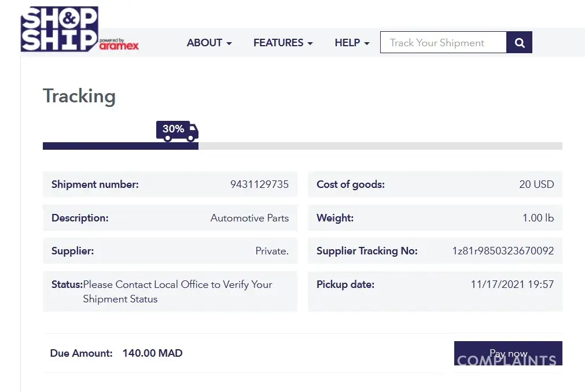This screenshot has width=585, height=392.
Task: Click the shipment status message
Action: pos(177,291)
